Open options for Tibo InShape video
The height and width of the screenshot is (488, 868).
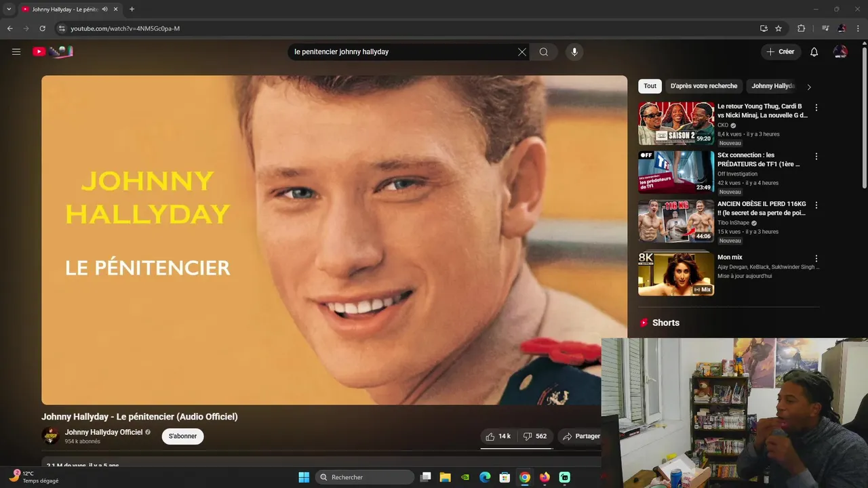coord(816,205)
